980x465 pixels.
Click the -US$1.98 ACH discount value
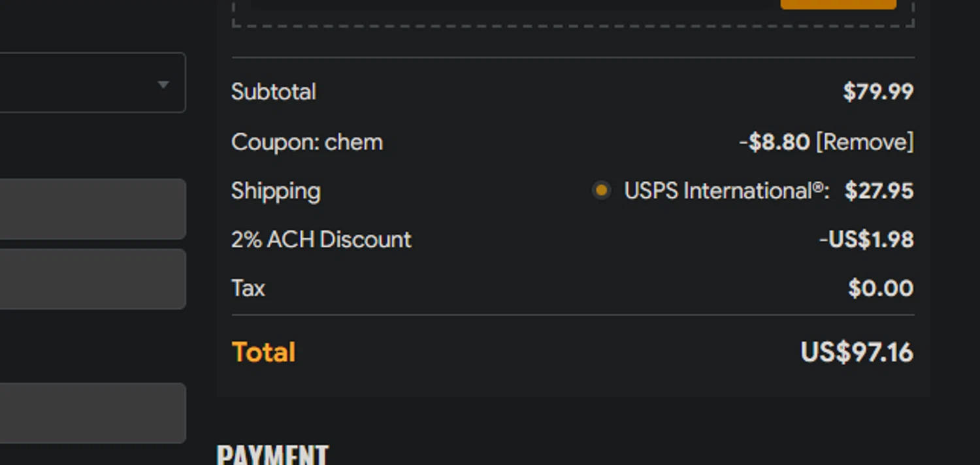click(866, 240)
